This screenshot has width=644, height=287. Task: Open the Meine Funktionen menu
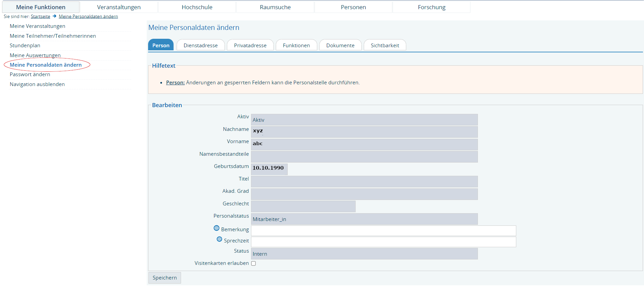[x=41, y=7]
